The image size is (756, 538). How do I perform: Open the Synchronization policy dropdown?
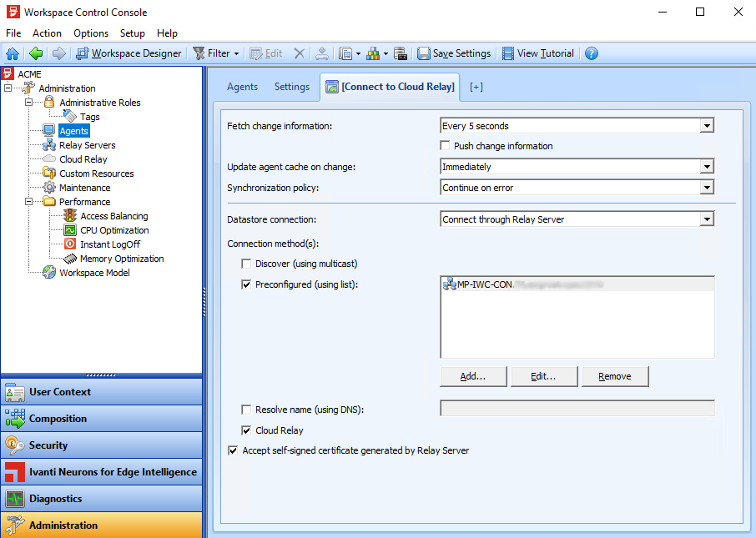coord(706,187)
